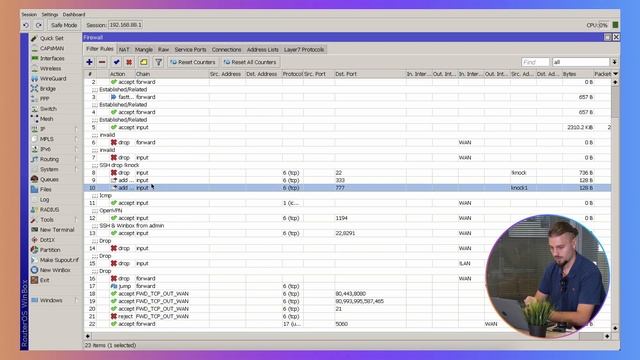Image resolution: width=640 pixels, height=360 pixels.
Task: Switch to the Service Ports tab
Action: tap(190, 49)
